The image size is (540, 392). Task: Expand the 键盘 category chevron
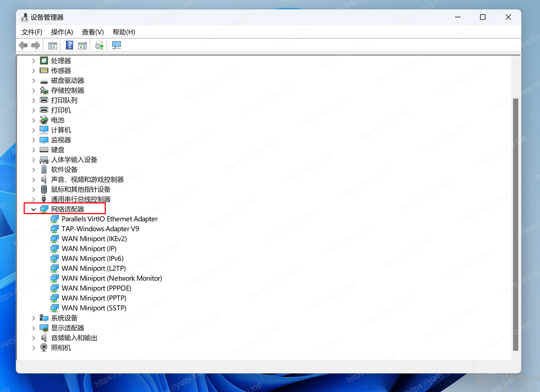click(34, 150)
